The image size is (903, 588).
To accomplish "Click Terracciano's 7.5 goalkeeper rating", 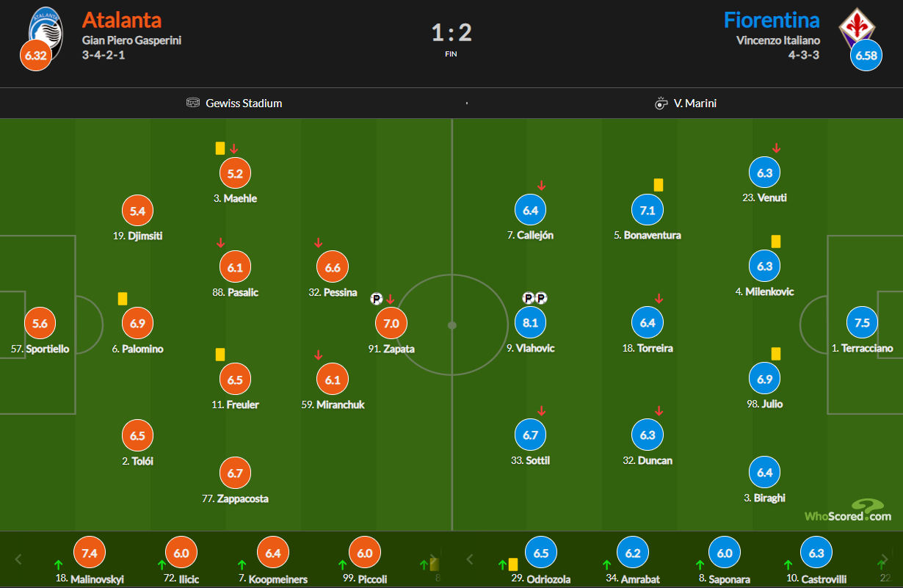I will pos(862,322).
